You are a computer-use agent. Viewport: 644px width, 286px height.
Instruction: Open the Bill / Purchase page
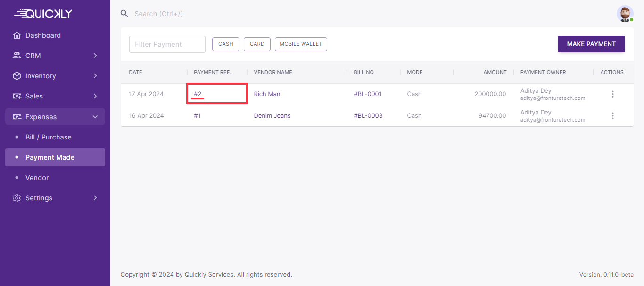[49, 137]
